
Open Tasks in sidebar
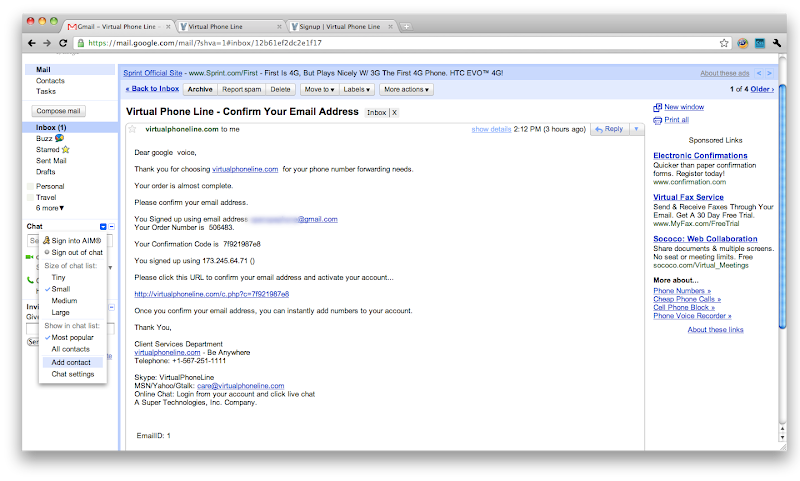point(45,92)
